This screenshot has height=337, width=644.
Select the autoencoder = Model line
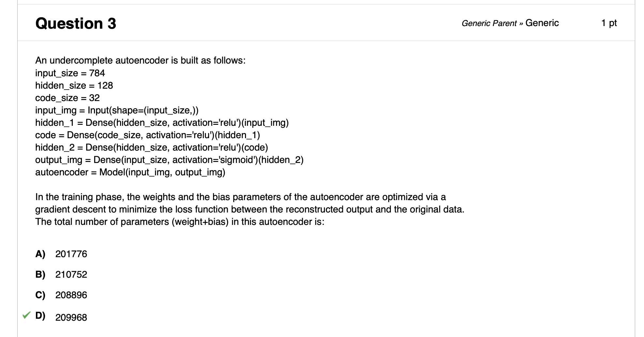coord(130,172)
